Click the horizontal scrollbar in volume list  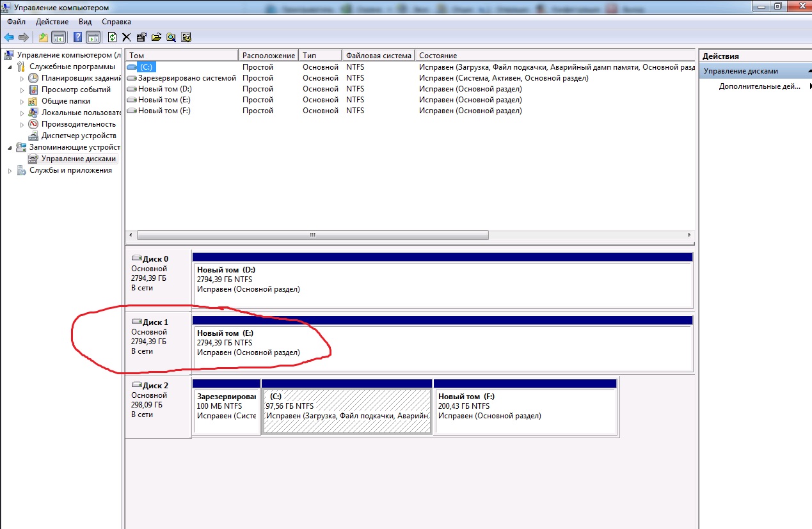[x=312, y=235]
